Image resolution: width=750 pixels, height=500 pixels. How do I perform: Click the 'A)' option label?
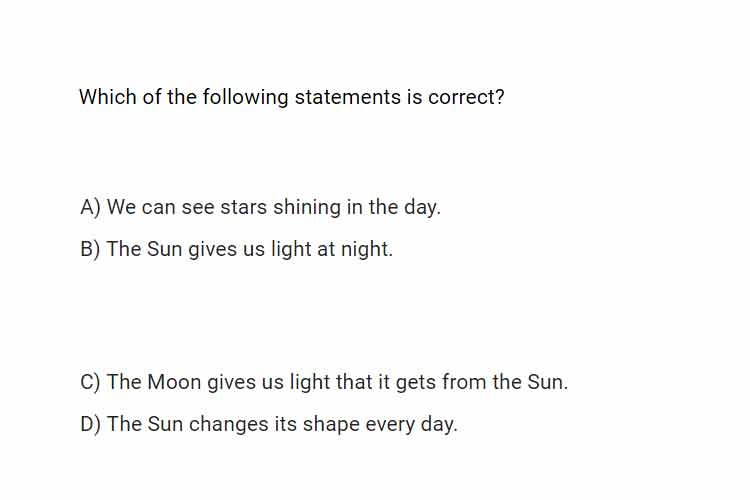[90, 207]
